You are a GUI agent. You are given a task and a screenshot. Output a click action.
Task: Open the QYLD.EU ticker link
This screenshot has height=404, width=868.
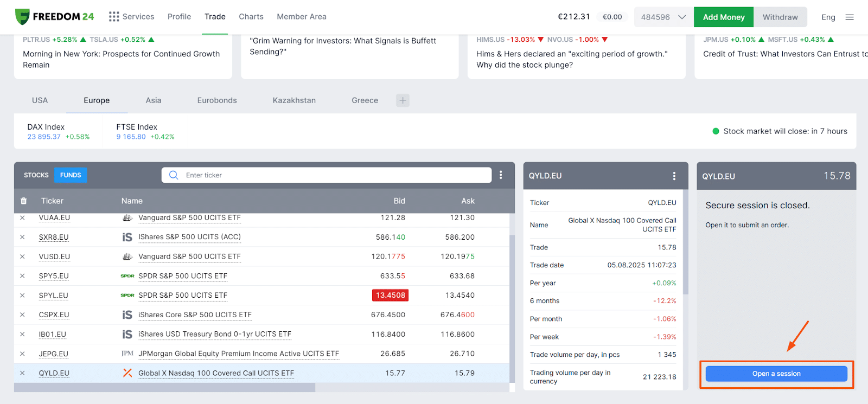(54, 373)
